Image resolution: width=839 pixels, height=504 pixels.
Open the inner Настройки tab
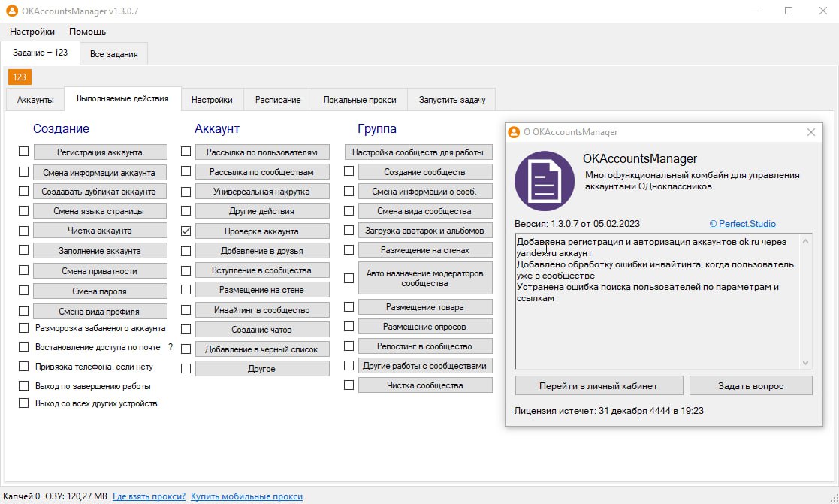[x=212, y=100]
